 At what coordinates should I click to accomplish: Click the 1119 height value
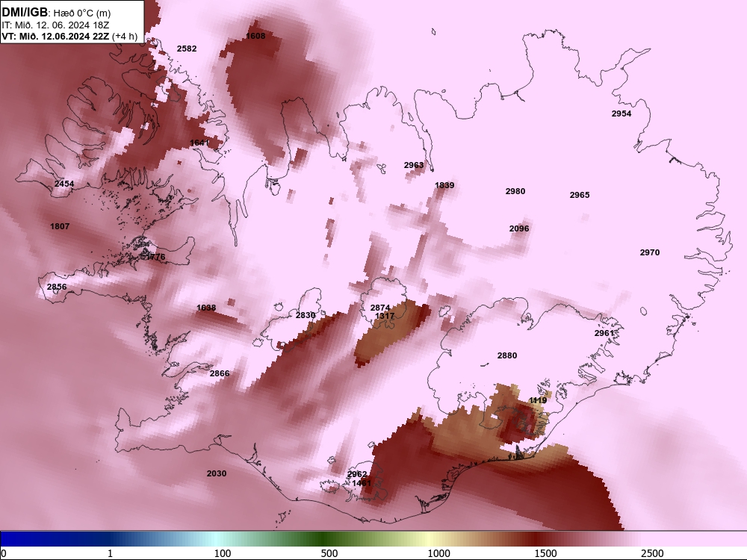[x=538, y=400]
